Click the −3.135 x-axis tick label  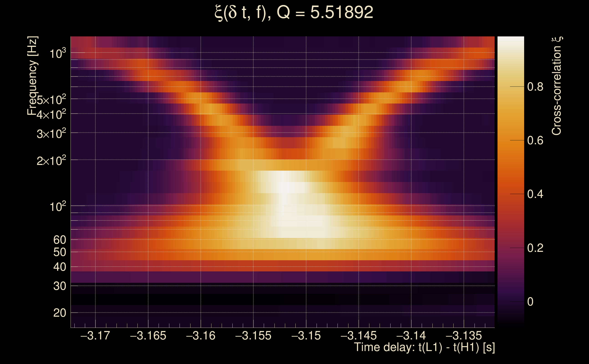click(x=464, y=336)
